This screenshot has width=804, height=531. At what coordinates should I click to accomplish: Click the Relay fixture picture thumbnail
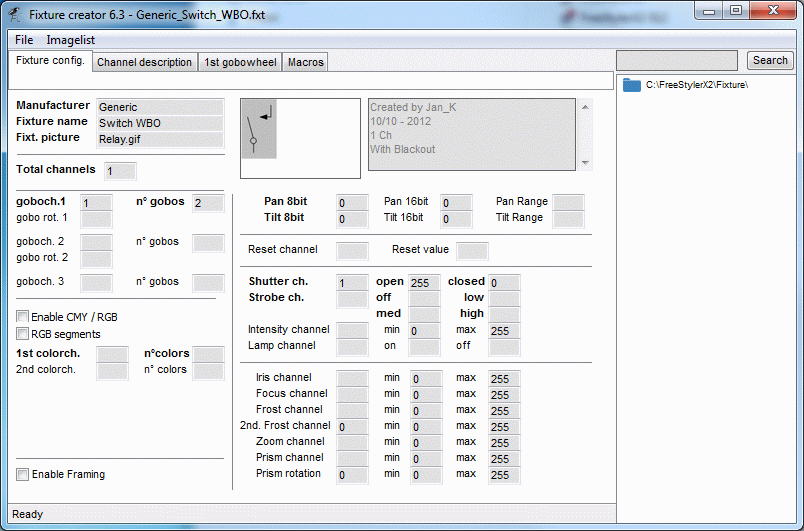[259, 129]
